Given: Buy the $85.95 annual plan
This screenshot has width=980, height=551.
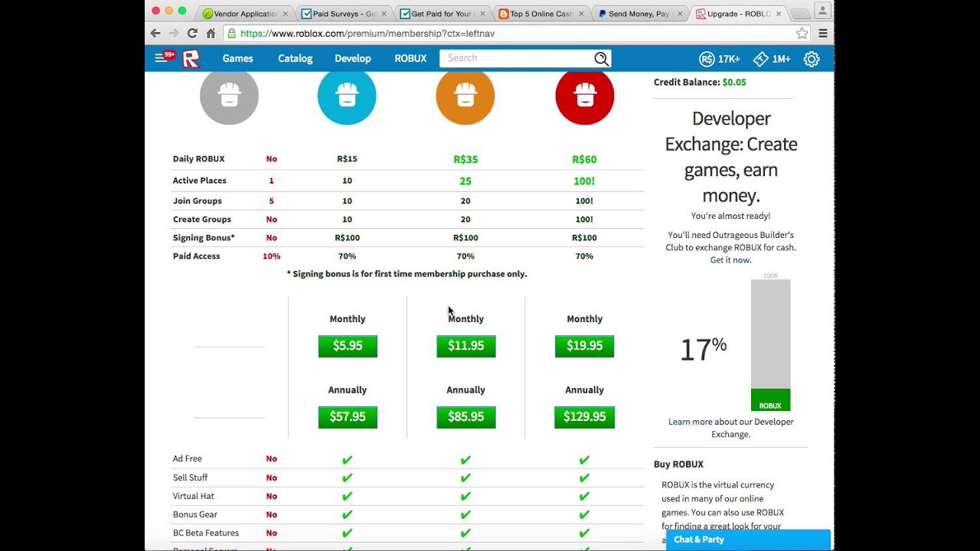Looking at the screenshot, I should 466,417.
